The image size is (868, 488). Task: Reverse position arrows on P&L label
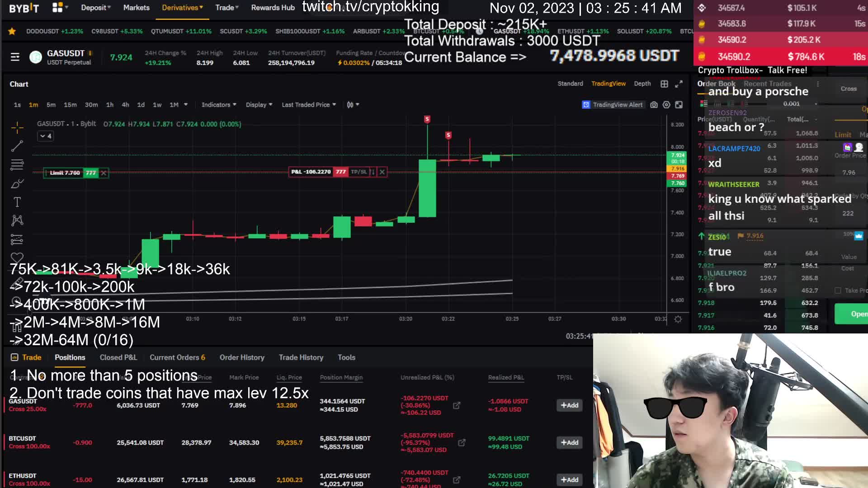point(372,172)
